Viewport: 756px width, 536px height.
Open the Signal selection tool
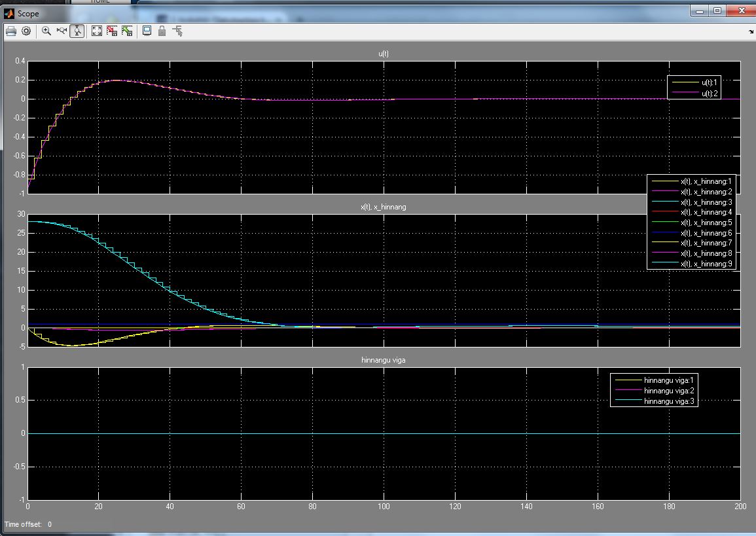pyautogui.click(x=177, y=31)
